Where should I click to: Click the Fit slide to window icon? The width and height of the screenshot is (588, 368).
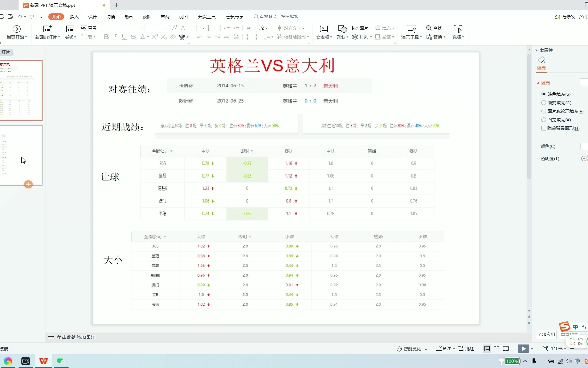[x=545, y=349]
